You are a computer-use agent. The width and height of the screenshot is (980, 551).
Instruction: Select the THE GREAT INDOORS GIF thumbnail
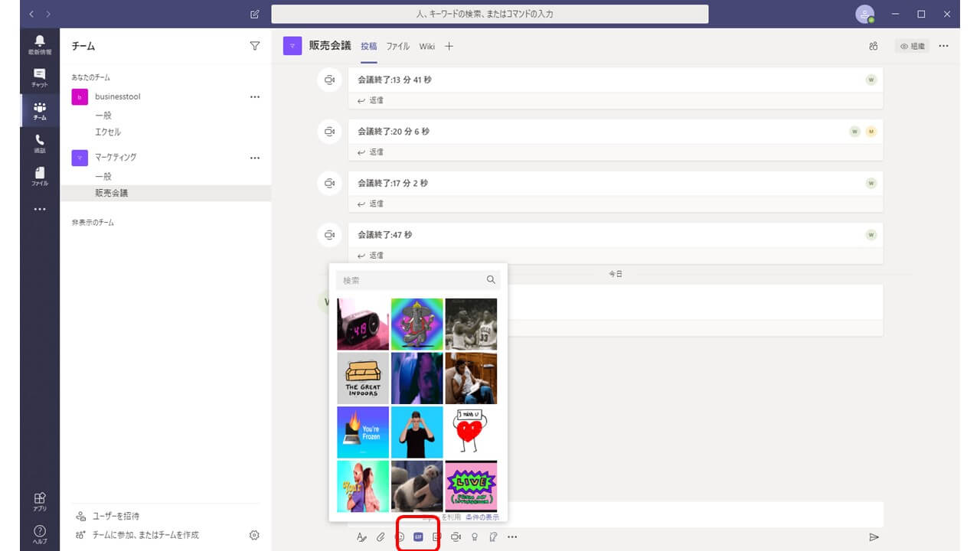363,378
